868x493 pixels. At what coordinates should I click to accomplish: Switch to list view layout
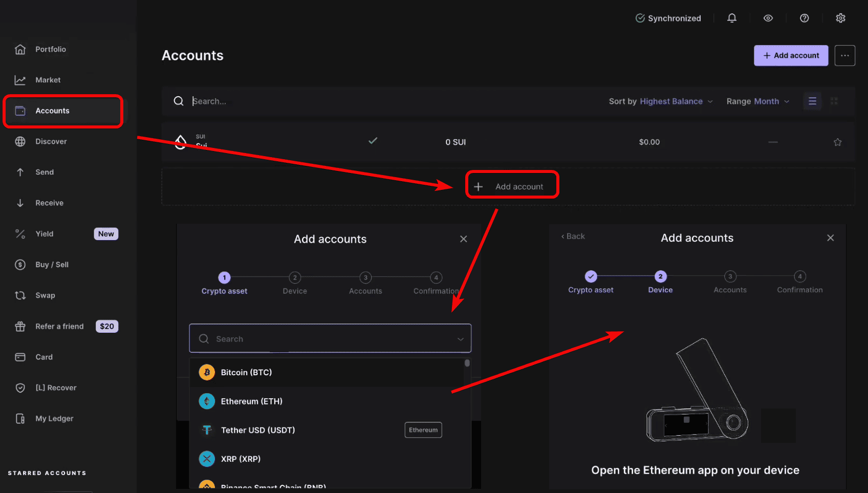pyautogui.click(x=812, y=101)
